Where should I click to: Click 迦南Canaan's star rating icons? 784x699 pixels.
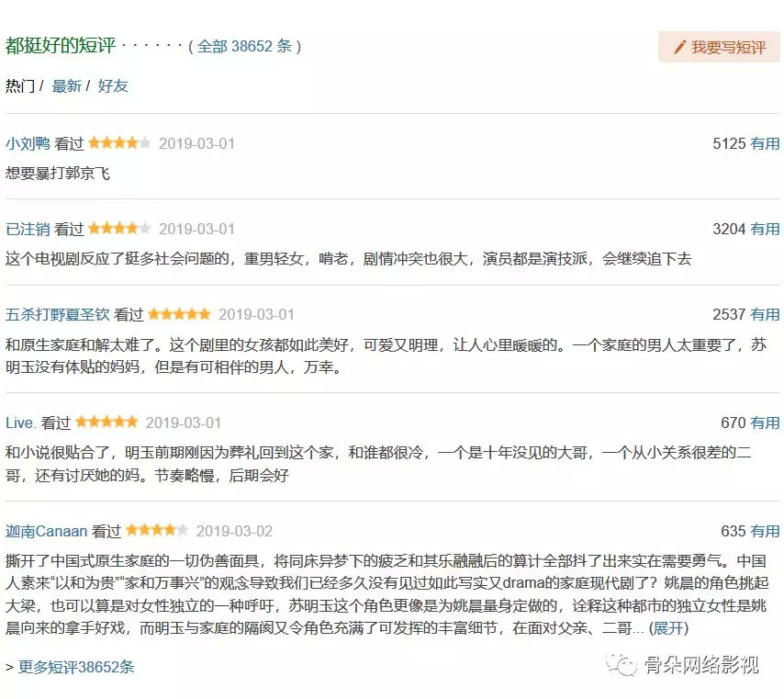pos(157,531)
